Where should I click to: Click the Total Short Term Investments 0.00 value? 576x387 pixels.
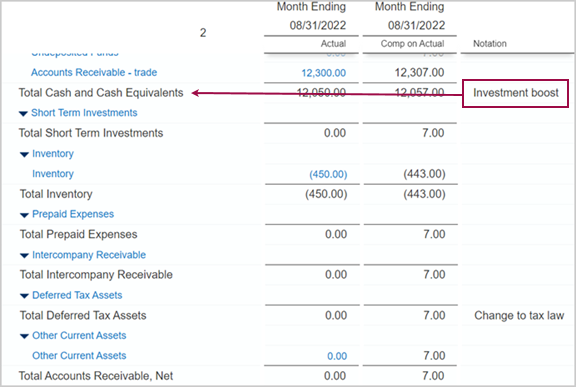pyautogui.click(x=335, y=133)
